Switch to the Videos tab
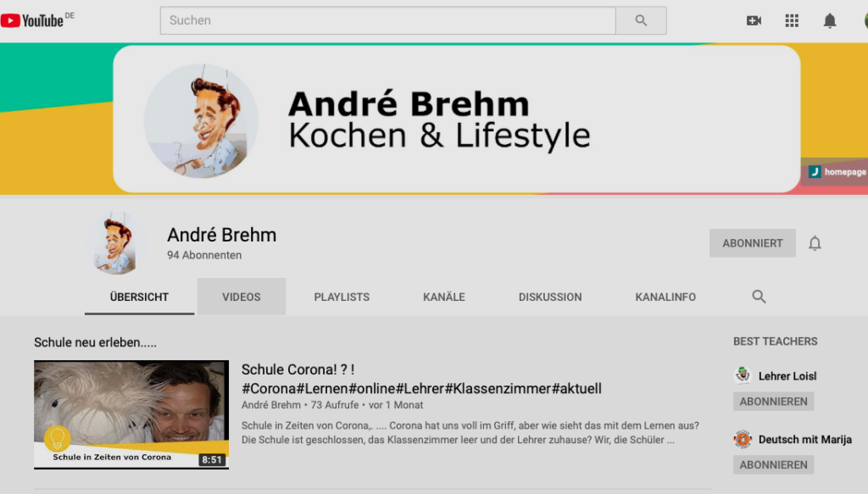 (x=242, y=297)
